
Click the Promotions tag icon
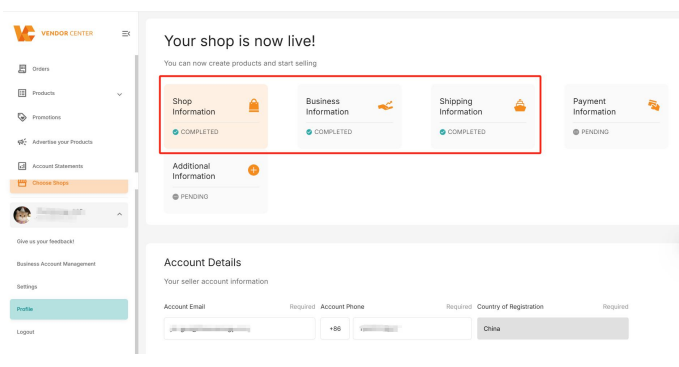pyautogui.click(x=22, y=117)
